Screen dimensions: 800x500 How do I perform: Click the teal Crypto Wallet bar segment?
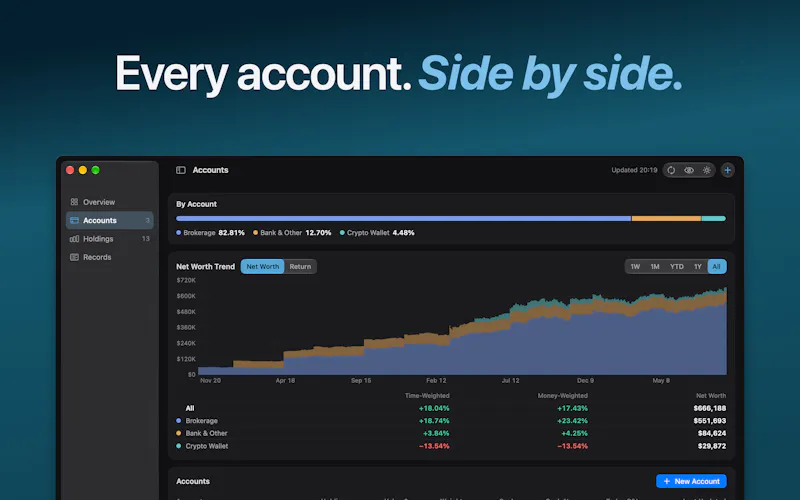[714, 218]
